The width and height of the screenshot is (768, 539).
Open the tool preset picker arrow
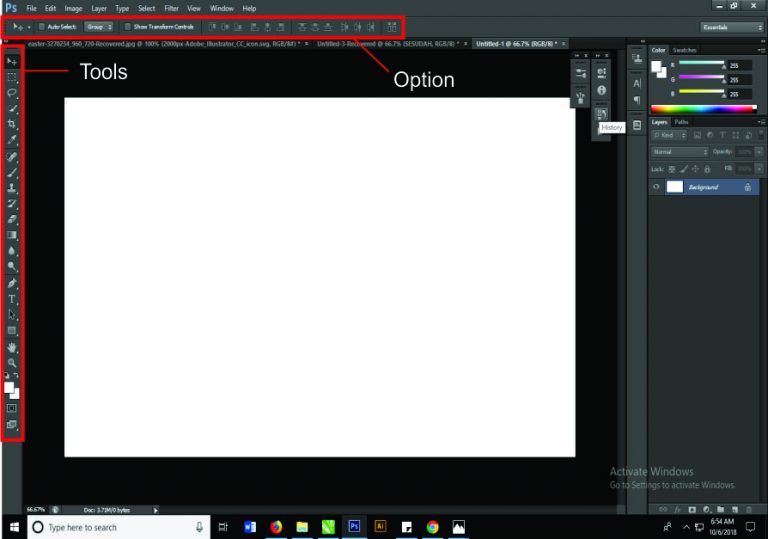[29, 27]
